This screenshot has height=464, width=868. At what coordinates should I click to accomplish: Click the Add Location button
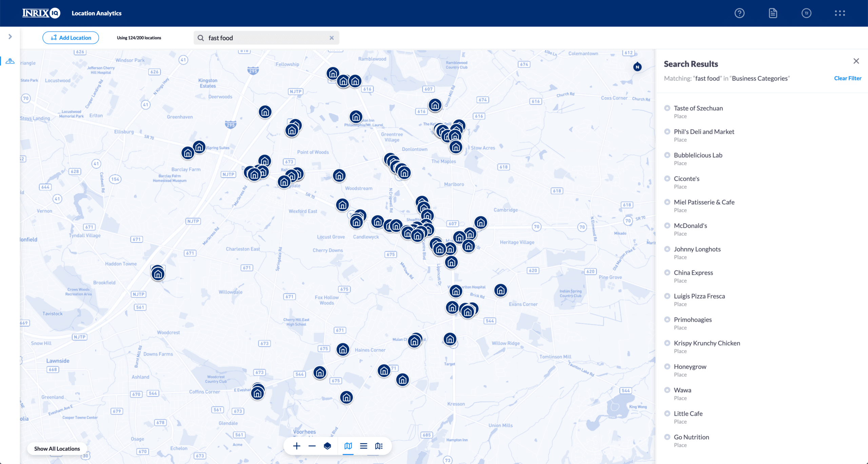(x=71, y=38)
